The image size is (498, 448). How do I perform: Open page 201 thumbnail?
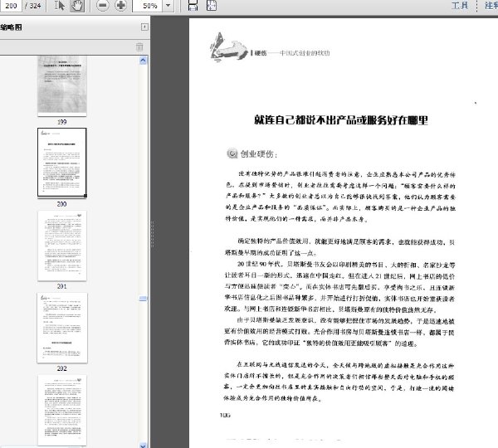click(x=62, y=246)
